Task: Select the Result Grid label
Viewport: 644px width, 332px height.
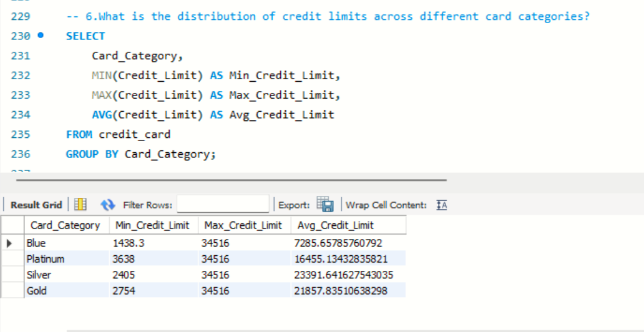Action: [36, 205]
